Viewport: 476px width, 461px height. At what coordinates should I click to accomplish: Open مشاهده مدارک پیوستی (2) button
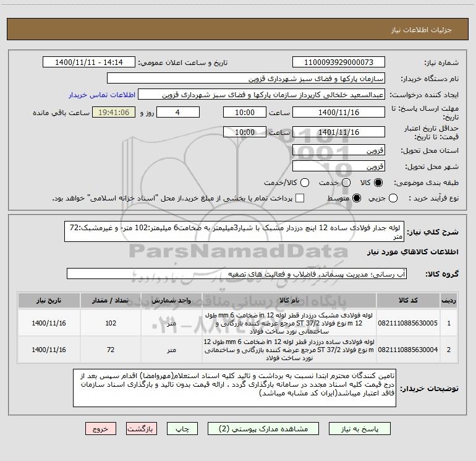[x=263, y=428]
